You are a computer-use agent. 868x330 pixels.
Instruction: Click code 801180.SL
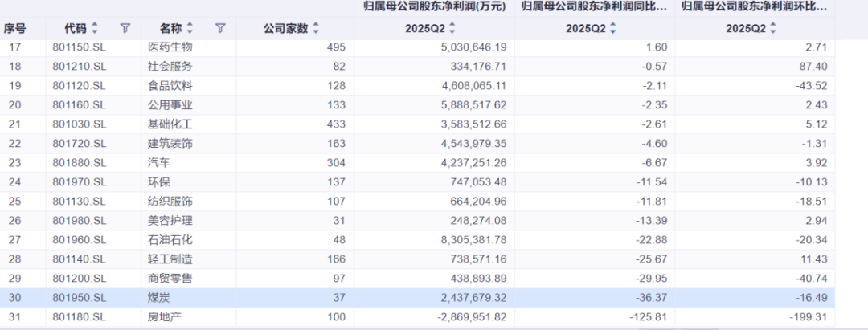coord(79,317)
